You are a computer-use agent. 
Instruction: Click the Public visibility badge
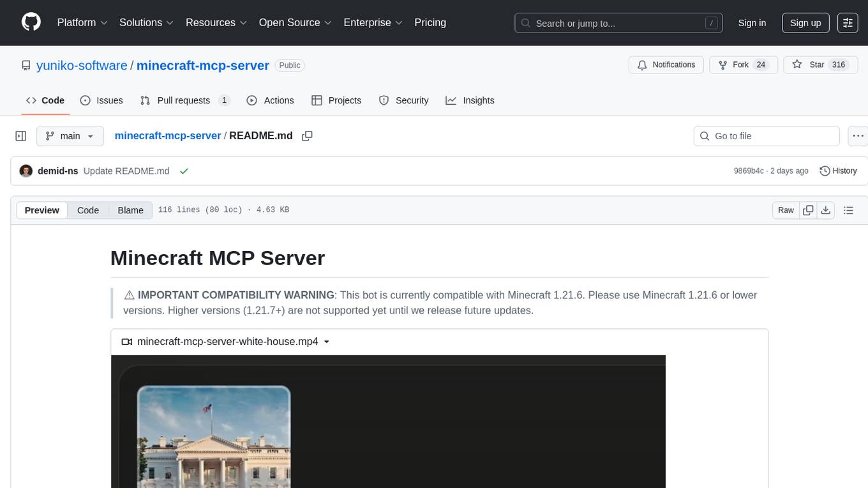click(x=290, y=65)
